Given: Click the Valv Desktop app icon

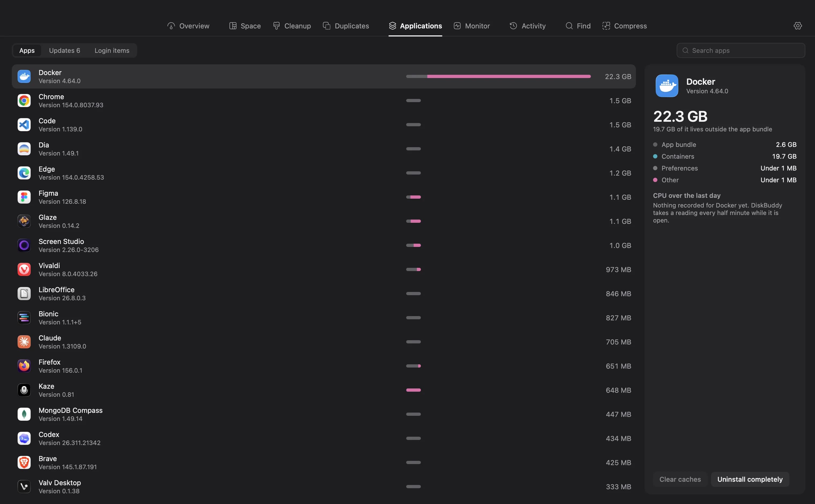Looking at the screenshot, I should coord(24,487).
